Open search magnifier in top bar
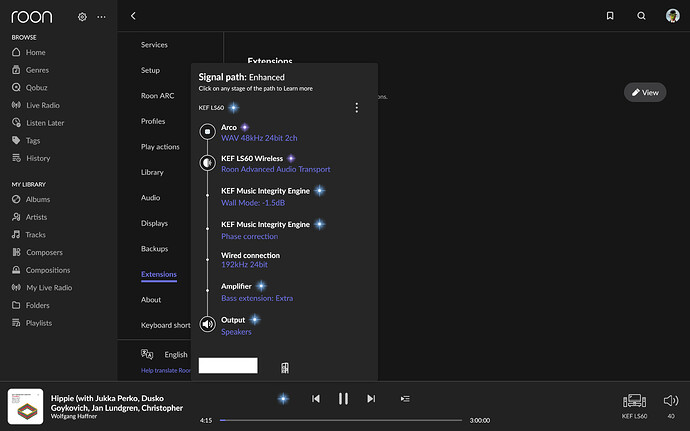Viewport: 690px width, 431px height. 641,16
